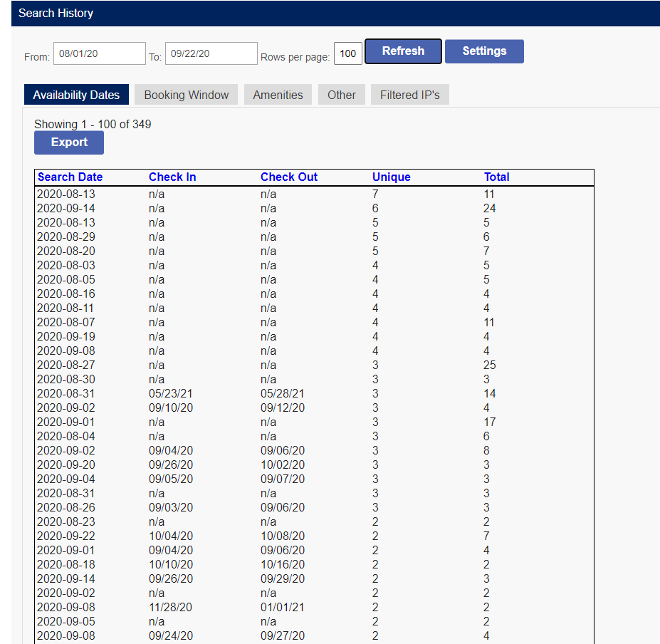The height and width of the screenshot is (644, 660).
Task: Click search date 2020-09-19
Action: tap(66, 336)
